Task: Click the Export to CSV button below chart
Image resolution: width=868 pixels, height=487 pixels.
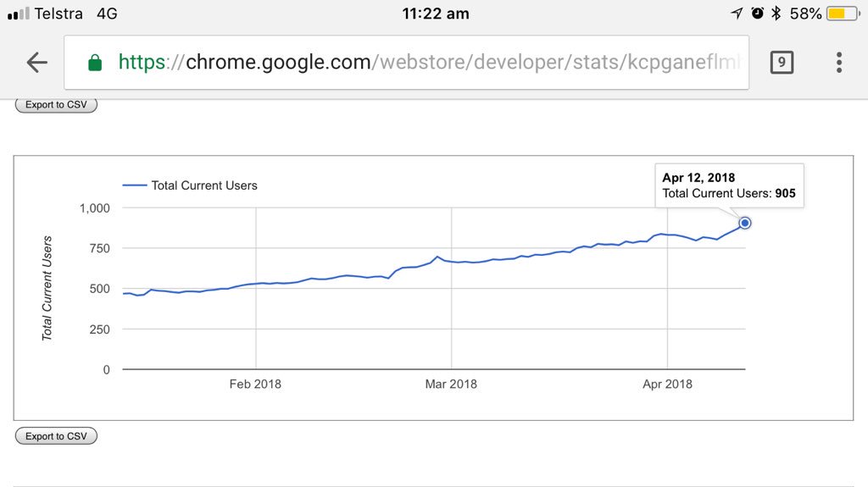Action: [56, 436]
